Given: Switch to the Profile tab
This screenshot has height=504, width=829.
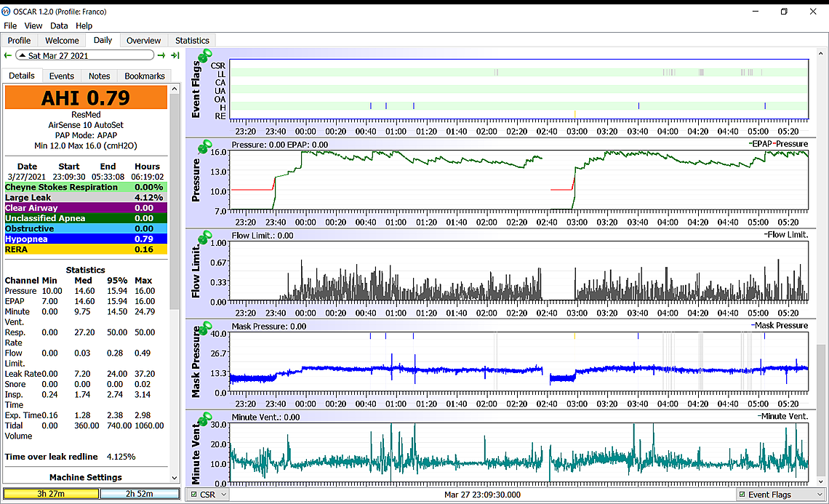Looking at the screenshot, I should (x=19, y=40).
